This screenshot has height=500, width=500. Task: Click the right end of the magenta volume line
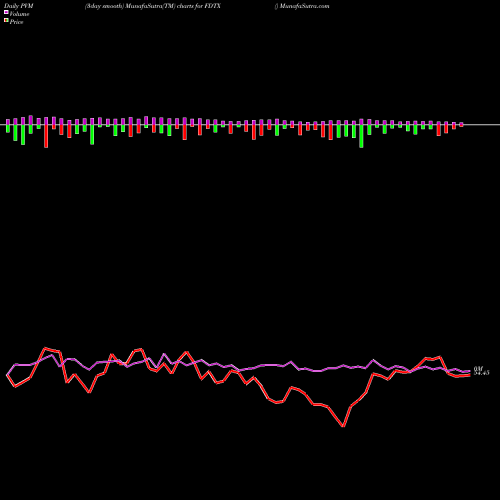point(469,371)
